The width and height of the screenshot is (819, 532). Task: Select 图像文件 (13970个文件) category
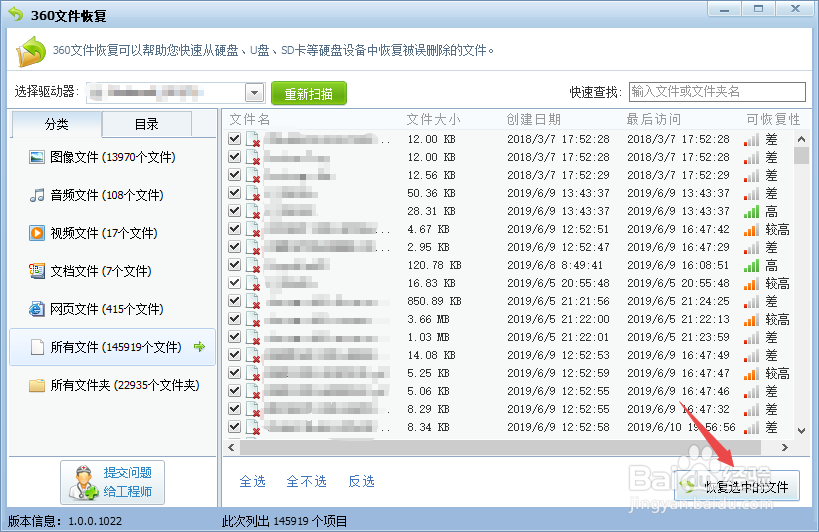tap(112, 157)
